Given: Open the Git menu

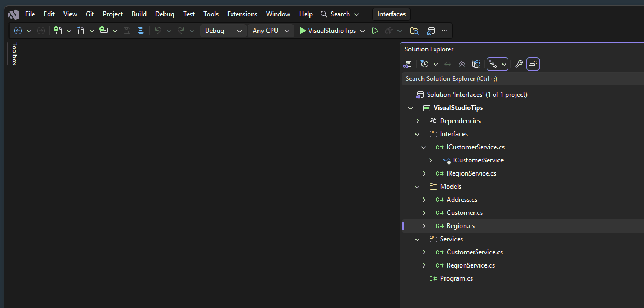Looking at the screenshot, I should [90, 14].
